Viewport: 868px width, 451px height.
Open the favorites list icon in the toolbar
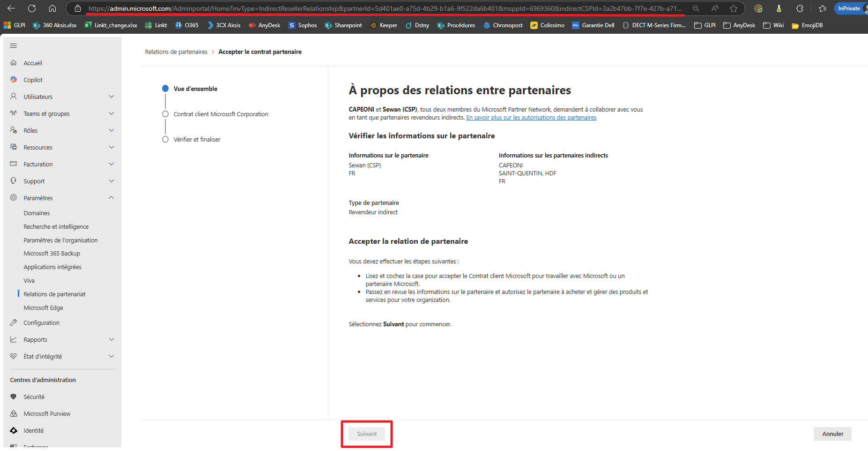tap(823, 8)
